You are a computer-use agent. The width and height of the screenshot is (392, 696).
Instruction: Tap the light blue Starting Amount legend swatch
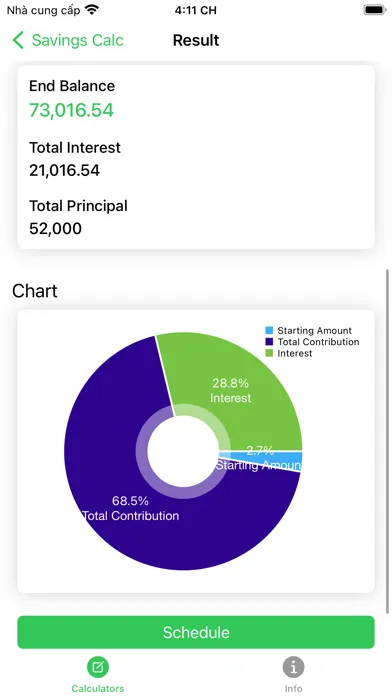[269, 330]
